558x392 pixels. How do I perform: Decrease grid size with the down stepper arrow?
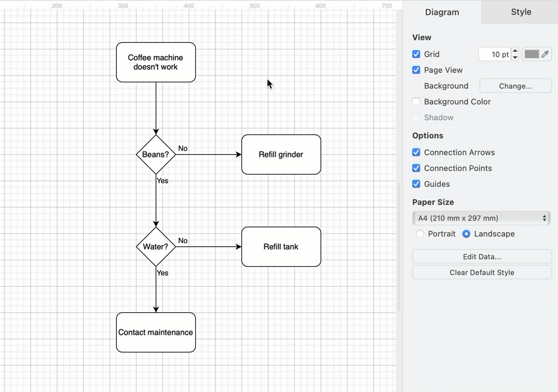click(514, 57)
